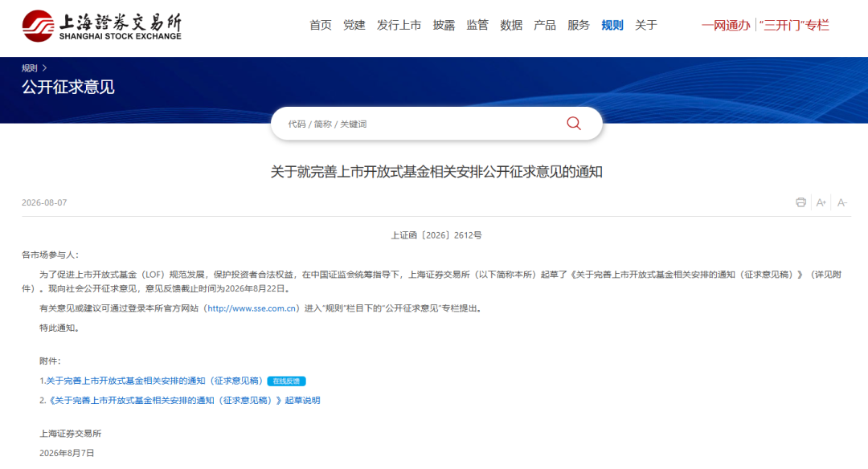
Task: Click the article title 关于就完善上市开放式基金相关安排公开征求意见的通知
Action: coord(436,172)
